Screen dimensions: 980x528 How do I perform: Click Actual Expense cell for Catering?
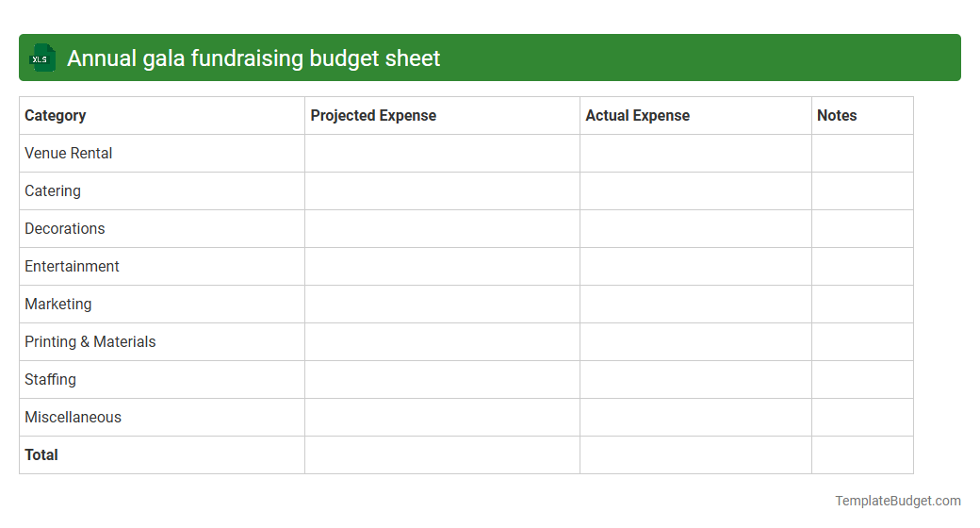tap(695, 190)
